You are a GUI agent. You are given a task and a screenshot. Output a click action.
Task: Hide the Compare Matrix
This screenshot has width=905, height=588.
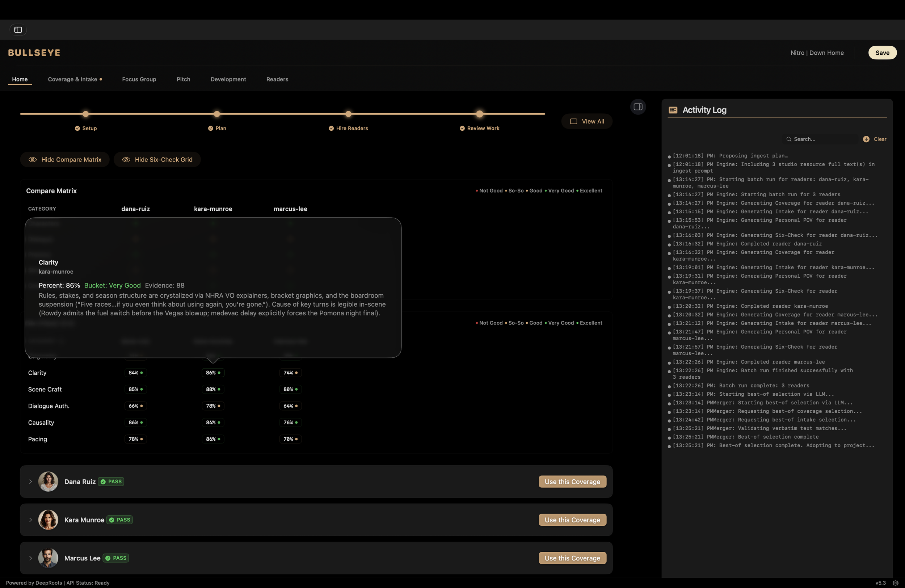coord(65,159)
